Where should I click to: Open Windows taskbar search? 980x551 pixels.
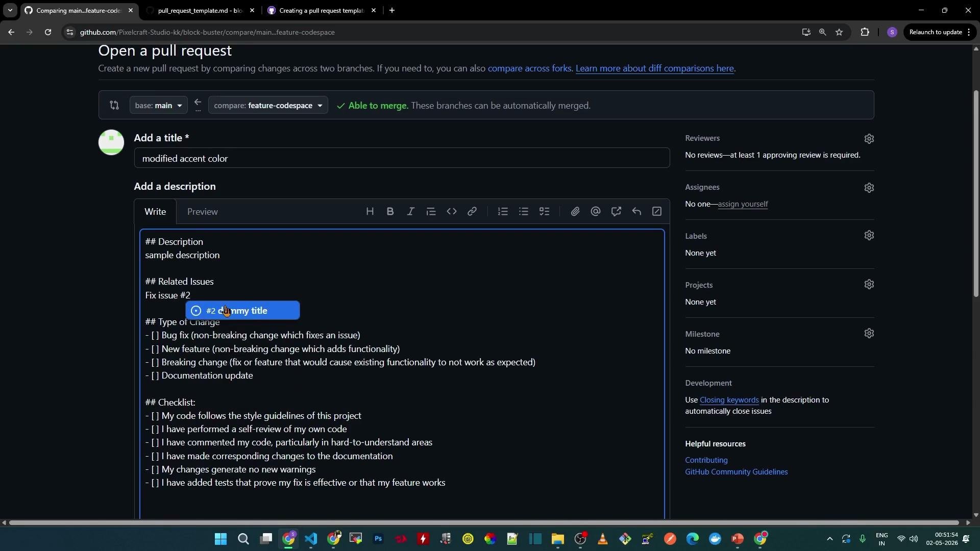click(x=243, y=539)
